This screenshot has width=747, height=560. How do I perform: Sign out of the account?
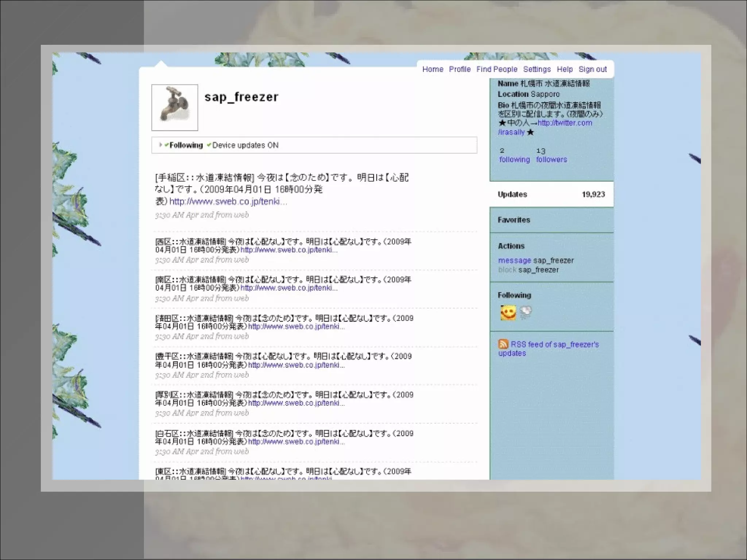593,69
